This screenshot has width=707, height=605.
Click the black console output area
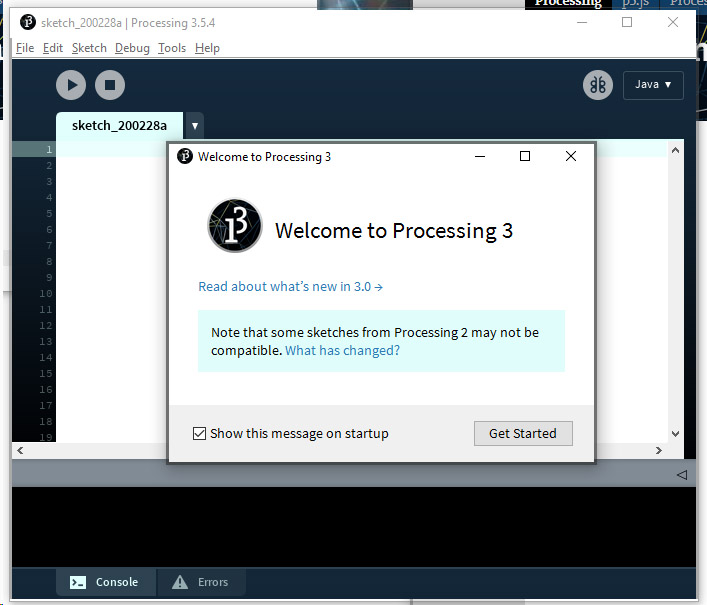[x=354, y=527]
